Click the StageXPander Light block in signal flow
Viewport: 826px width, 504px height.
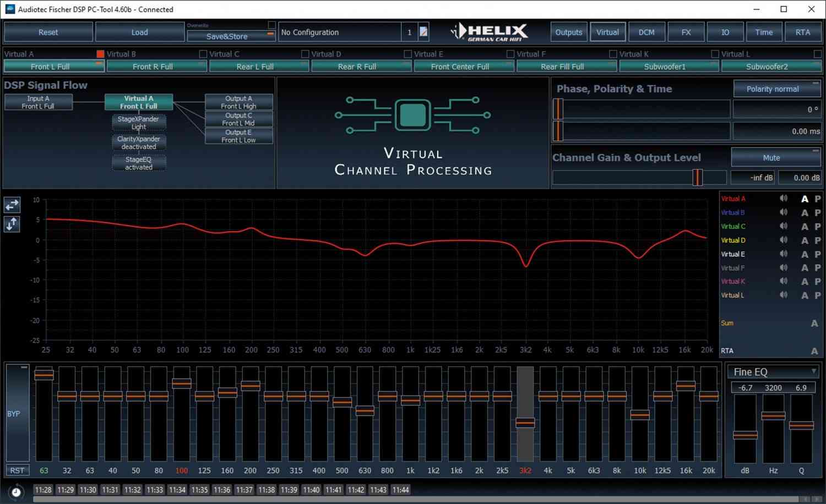[x=139, y=123]
